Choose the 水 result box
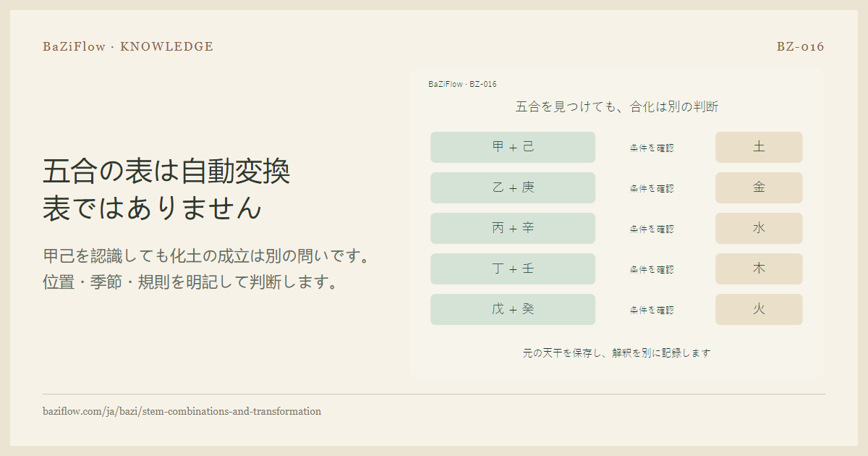868x456 pixels. point(759,228)
